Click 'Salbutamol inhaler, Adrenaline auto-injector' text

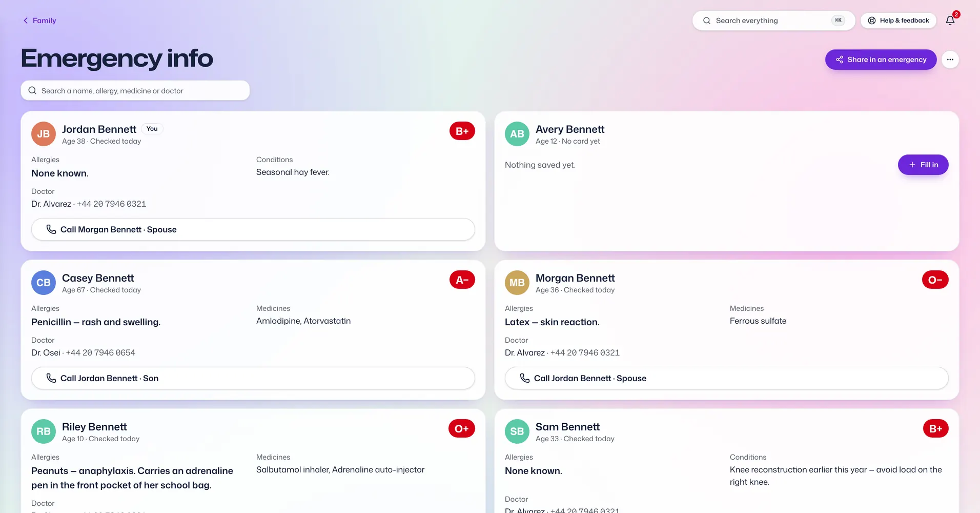340,470
